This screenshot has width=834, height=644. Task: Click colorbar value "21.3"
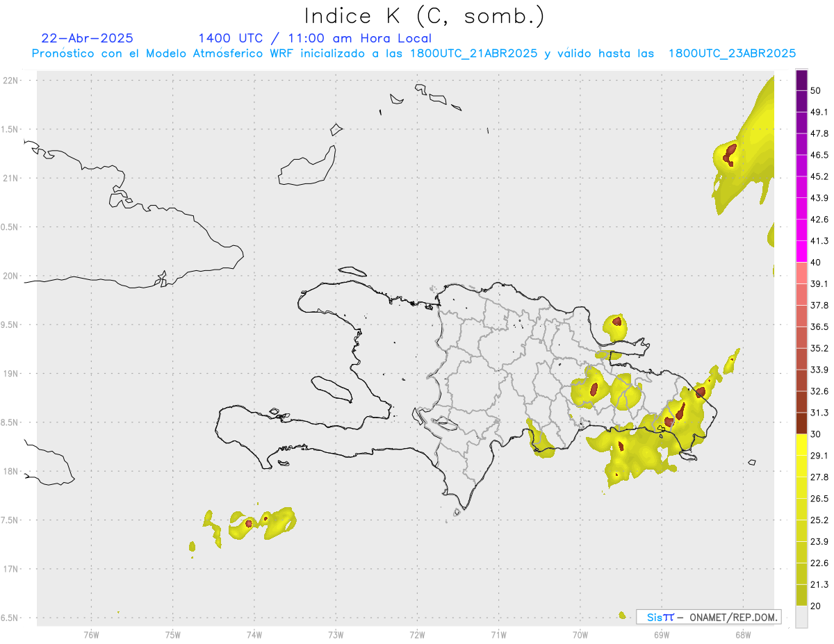point(819,585)
